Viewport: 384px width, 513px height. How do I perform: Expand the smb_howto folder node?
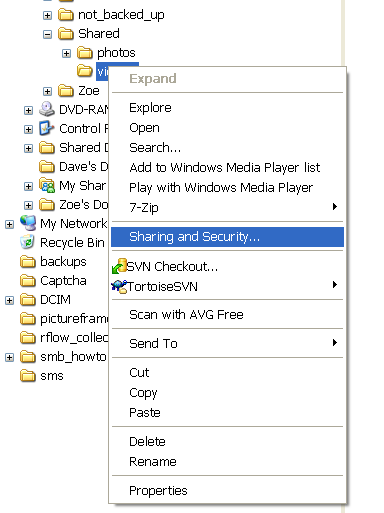pyautogui.click(x=9, y=357)
